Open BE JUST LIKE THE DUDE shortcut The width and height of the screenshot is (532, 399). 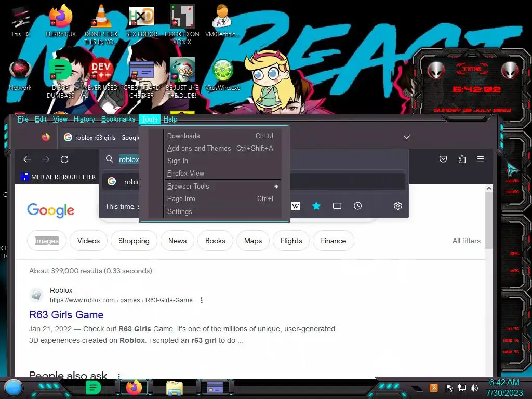point(182,78)
